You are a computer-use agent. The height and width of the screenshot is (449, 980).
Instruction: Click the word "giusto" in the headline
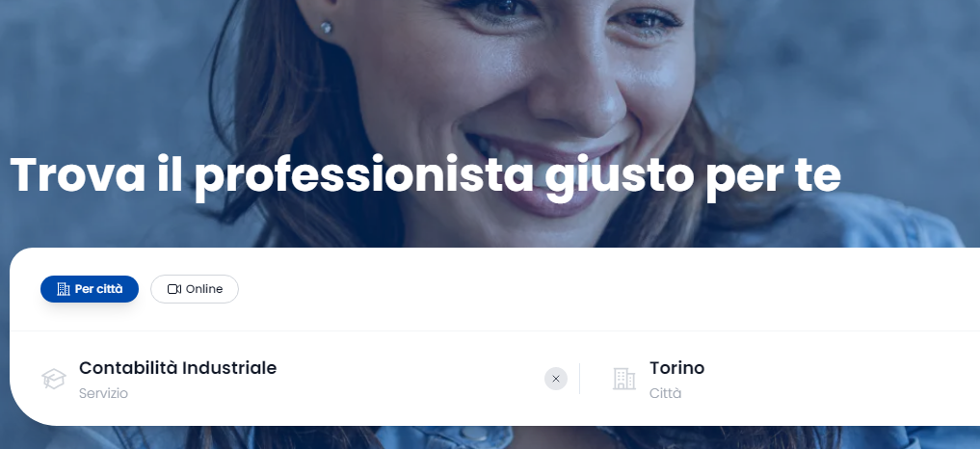619,177
